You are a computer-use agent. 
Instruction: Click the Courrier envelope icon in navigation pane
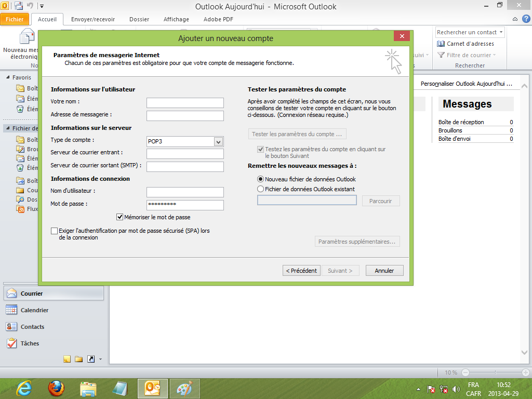coord(11,293)
